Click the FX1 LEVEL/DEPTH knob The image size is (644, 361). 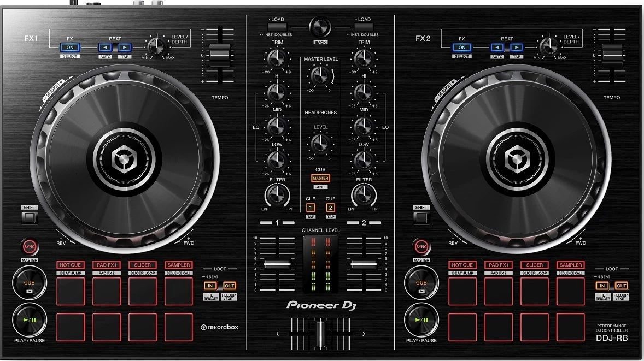coord(156,46)
